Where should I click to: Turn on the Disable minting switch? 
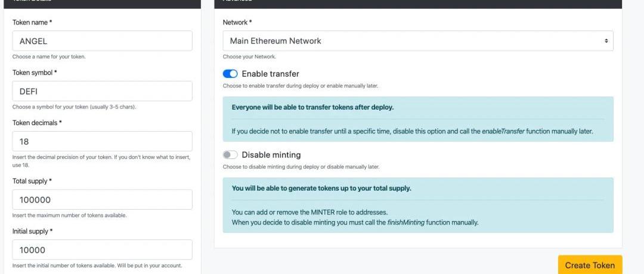tap(230, 155)
